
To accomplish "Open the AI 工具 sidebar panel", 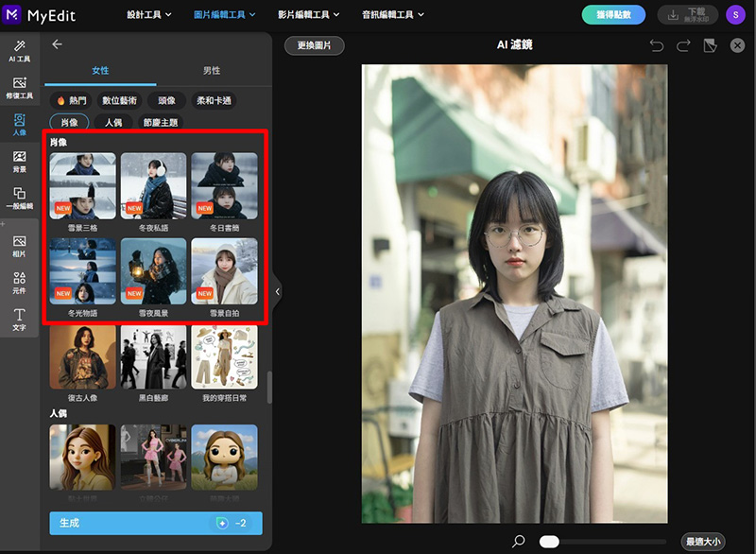I will point(19,51).
